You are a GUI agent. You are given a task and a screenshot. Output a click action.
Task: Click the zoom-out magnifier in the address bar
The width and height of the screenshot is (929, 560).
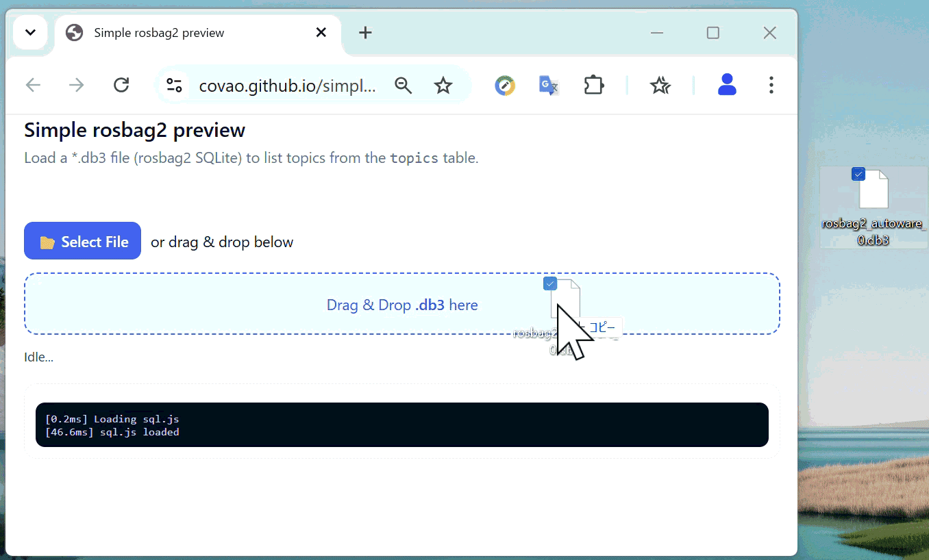click(x=404, y=85)
